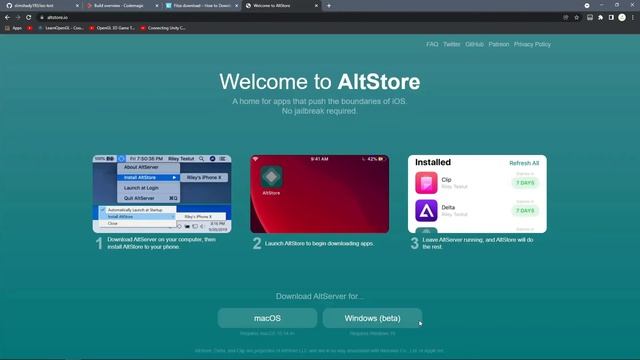Image resolution: width=640 pixels, height=360 pixels.
Task: Open the GitHub link in page header
Action: pyautogui.click(x=474, y=44)
